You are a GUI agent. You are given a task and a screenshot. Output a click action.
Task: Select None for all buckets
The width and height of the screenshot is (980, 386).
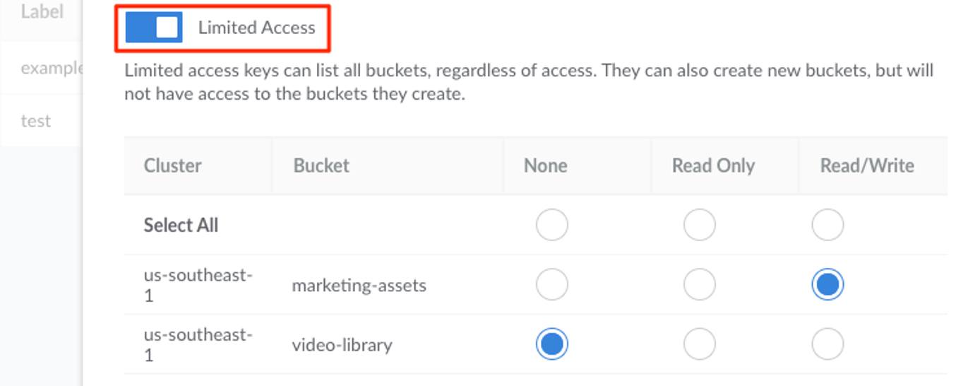pyautogui.click(x=551, y=226)
